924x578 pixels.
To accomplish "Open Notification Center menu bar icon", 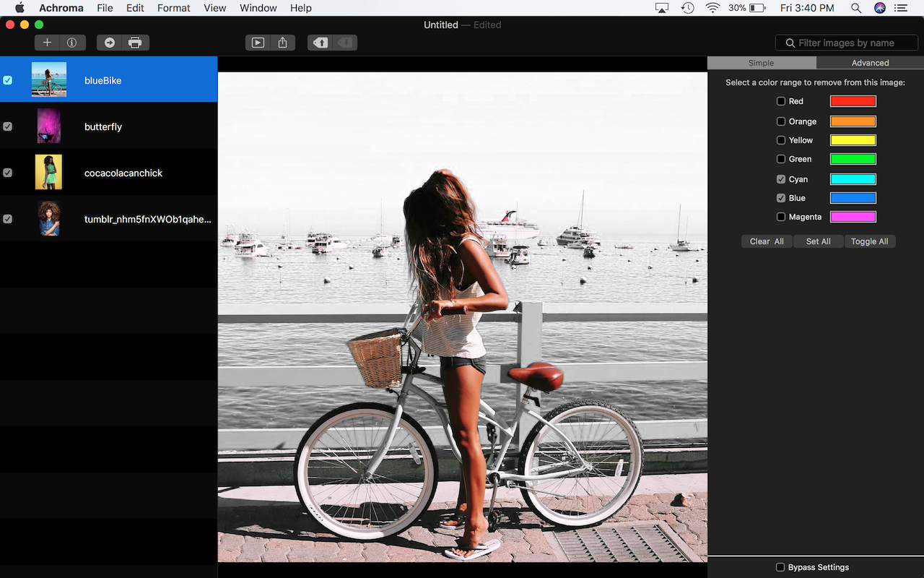I will pos(900,8).
